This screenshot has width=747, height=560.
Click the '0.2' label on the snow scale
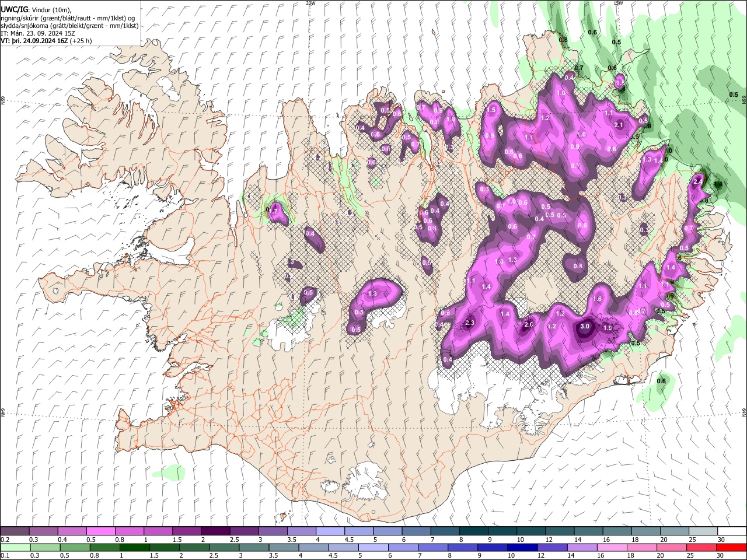click(5, 539)
